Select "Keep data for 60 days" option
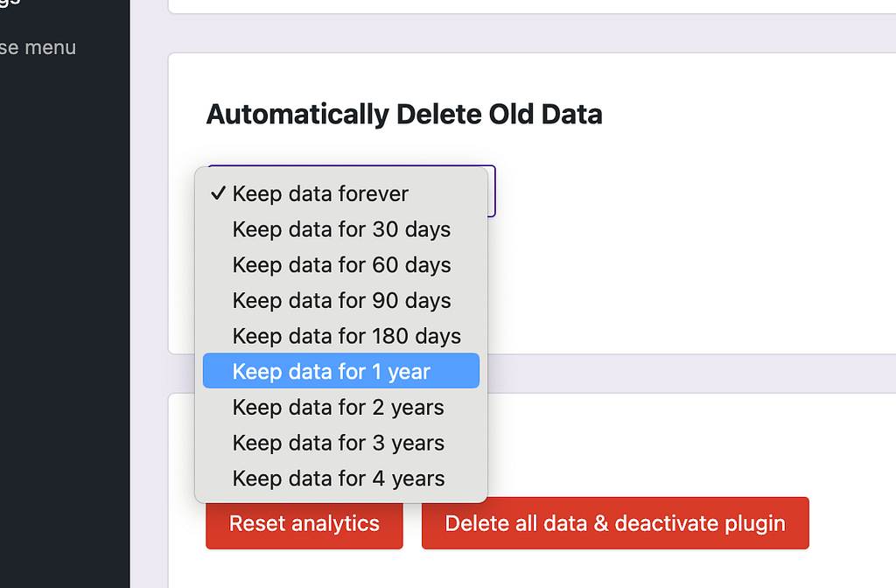 340,264
